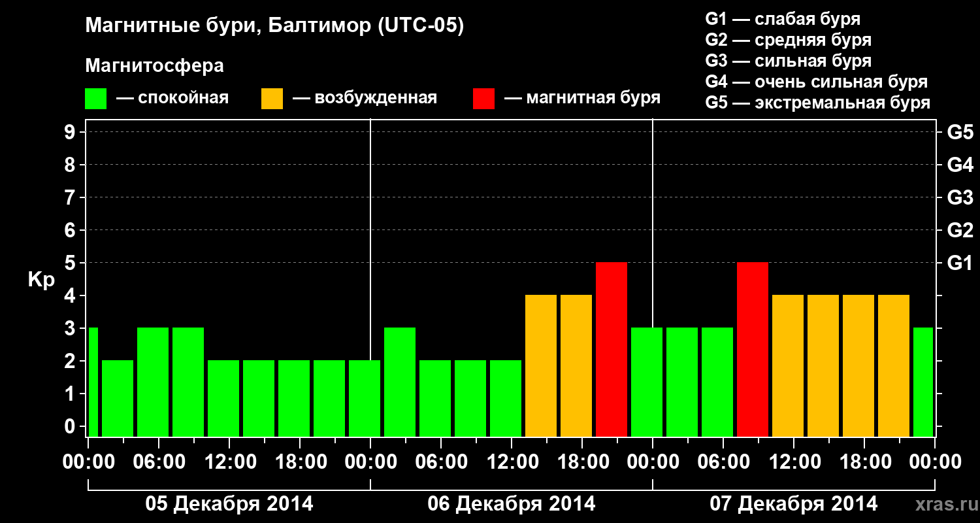Click the red storm bar on 07 December
The width and height of the screenshot is (980, 523).
coord(753,349)
